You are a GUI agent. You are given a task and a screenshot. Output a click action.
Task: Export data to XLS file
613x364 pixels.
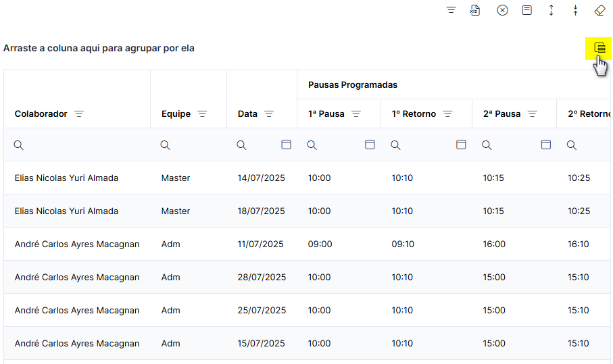tap(475, 10)
